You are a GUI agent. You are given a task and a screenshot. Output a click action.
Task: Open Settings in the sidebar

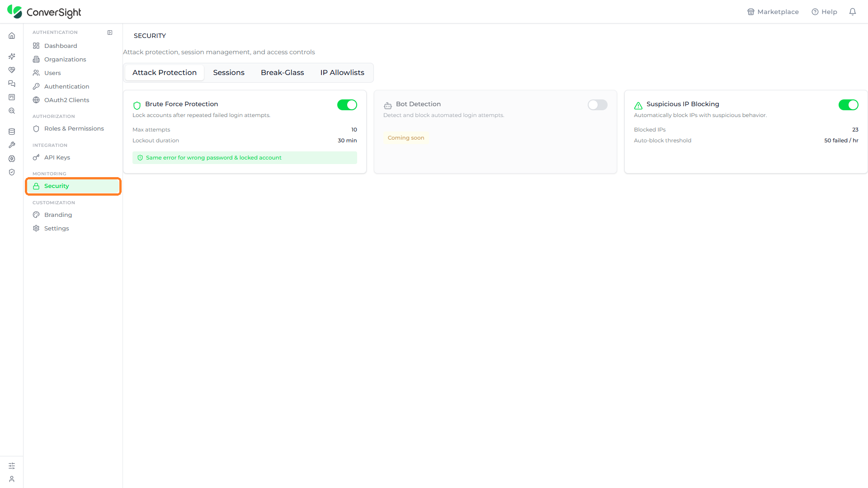tap(73, 228)
